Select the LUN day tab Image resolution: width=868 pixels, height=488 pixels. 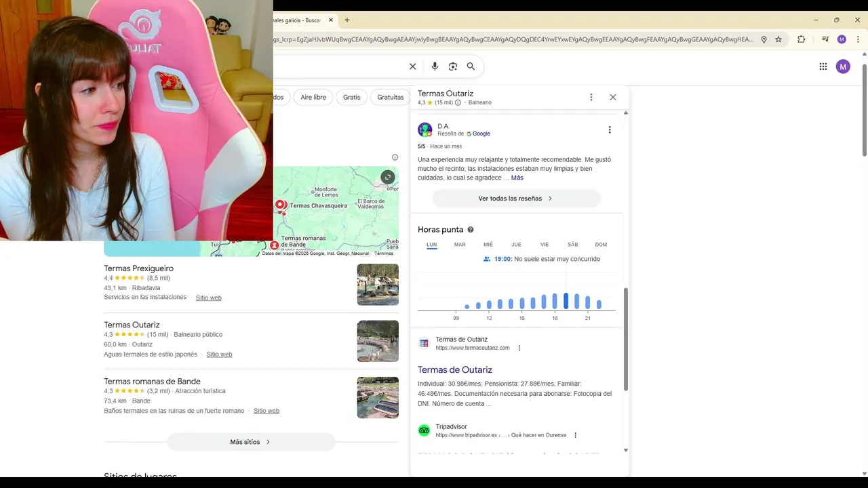[x=432, y=245]
